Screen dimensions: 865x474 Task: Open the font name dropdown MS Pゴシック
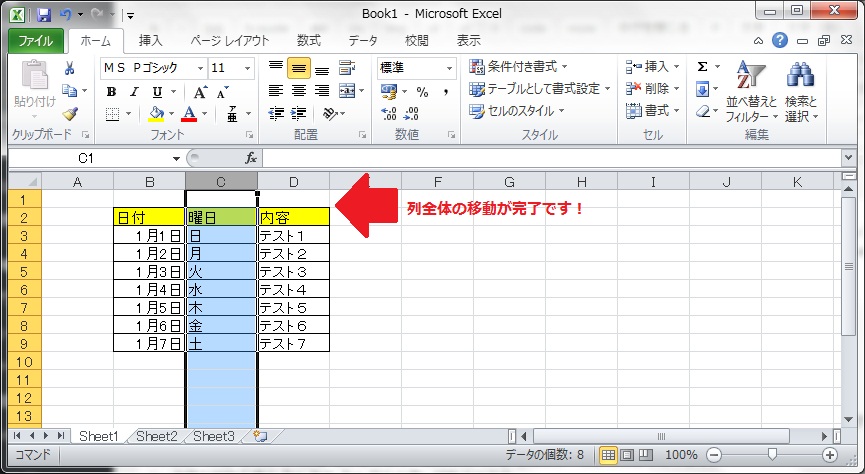click(201, 68)
